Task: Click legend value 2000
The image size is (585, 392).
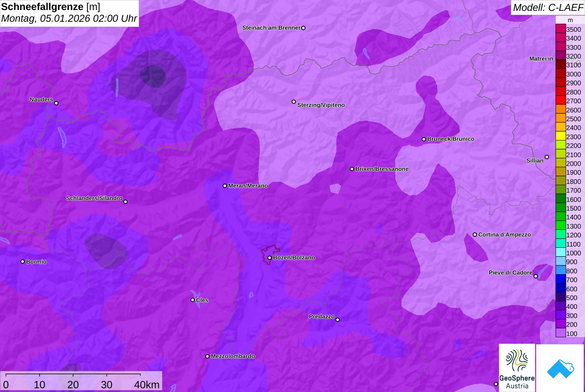Action: pyautogui.click(x=573, y=163)
